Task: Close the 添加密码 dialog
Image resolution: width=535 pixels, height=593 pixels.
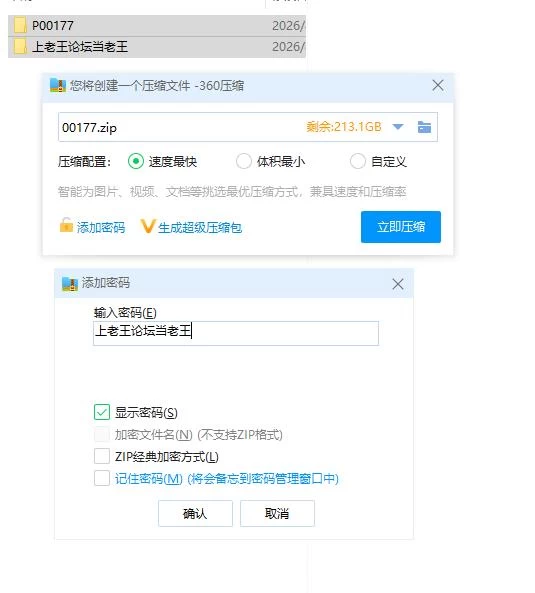Action: [x=398, y=284]
